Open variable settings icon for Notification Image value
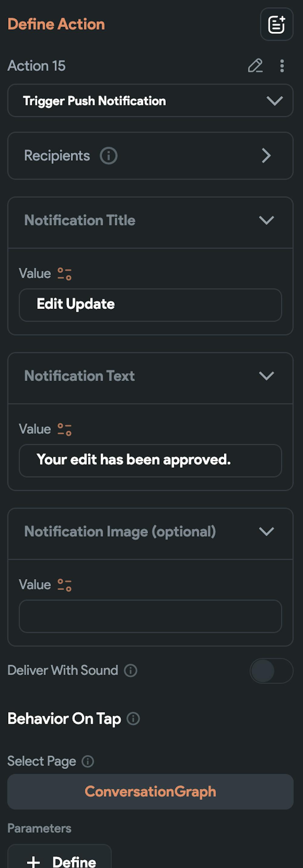Viewport: 303px width, 868px height. 64,585
